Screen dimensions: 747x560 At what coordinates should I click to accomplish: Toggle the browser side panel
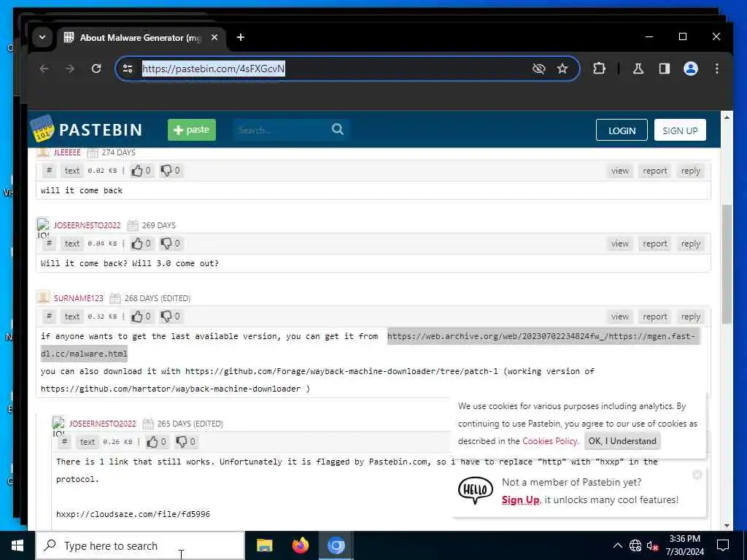tap(664, 69)
